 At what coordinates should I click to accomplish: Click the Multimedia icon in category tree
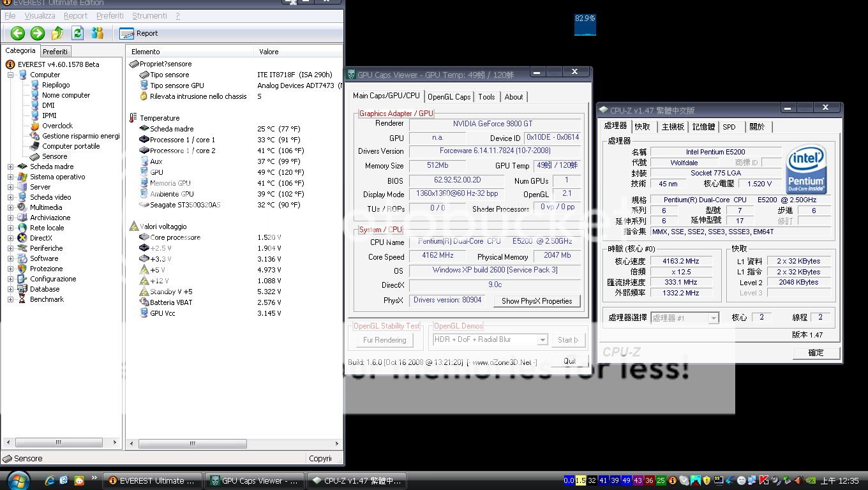pos(22,207)
